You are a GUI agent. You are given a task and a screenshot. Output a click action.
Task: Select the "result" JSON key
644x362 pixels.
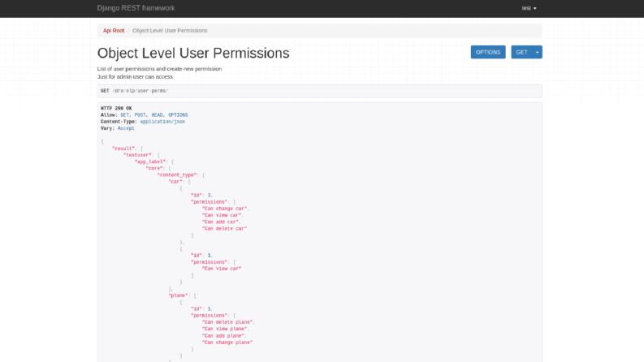point(123,149)
